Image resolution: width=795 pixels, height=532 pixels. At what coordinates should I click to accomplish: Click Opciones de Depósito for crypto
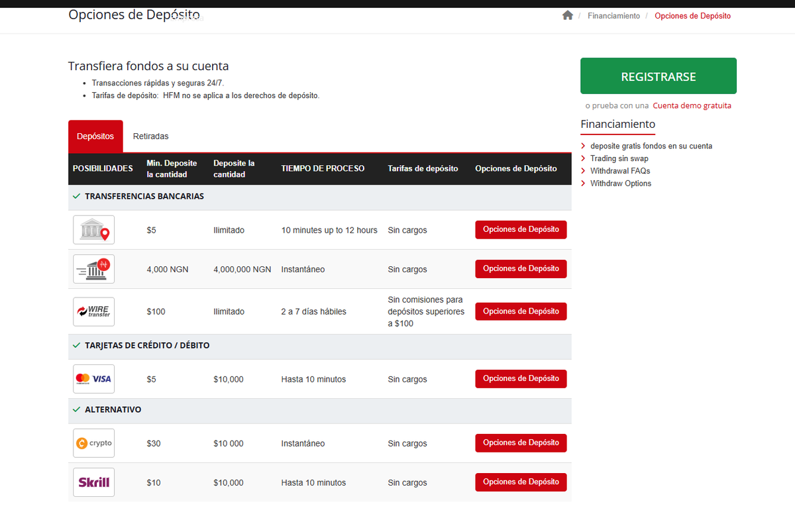pyautogui.click(x=521, y=443)
